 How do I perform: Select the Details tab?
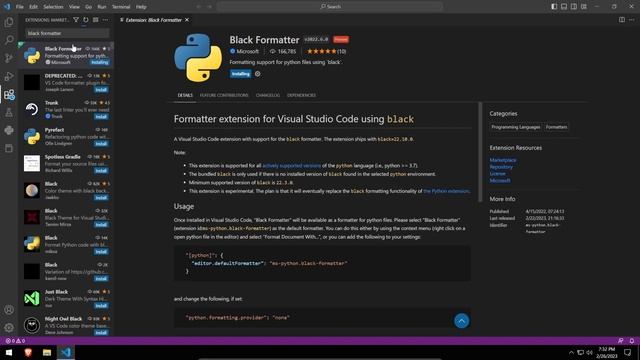coord(185,95)
